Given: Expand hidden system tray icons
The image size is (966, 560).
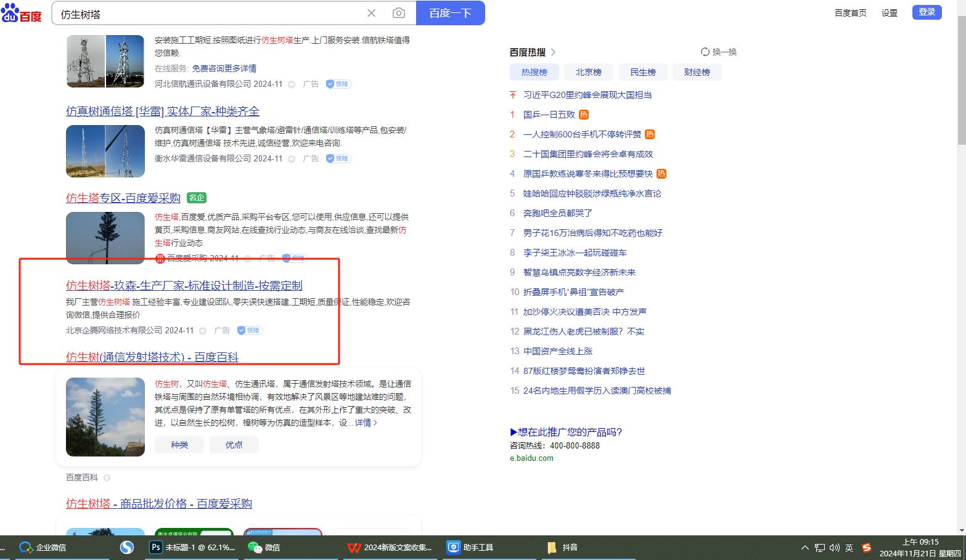Looking at the screenshot, I should coord(804,548).
